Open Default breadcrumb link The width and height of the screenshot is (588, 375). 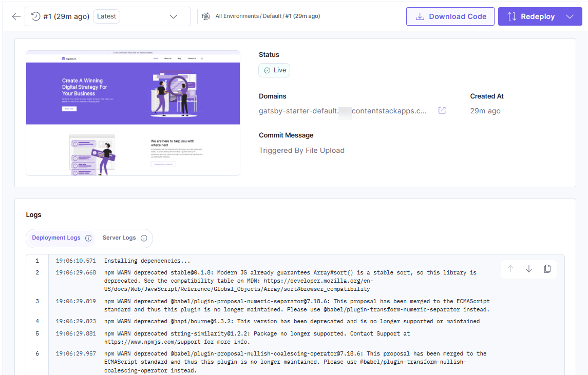point(272,16)
